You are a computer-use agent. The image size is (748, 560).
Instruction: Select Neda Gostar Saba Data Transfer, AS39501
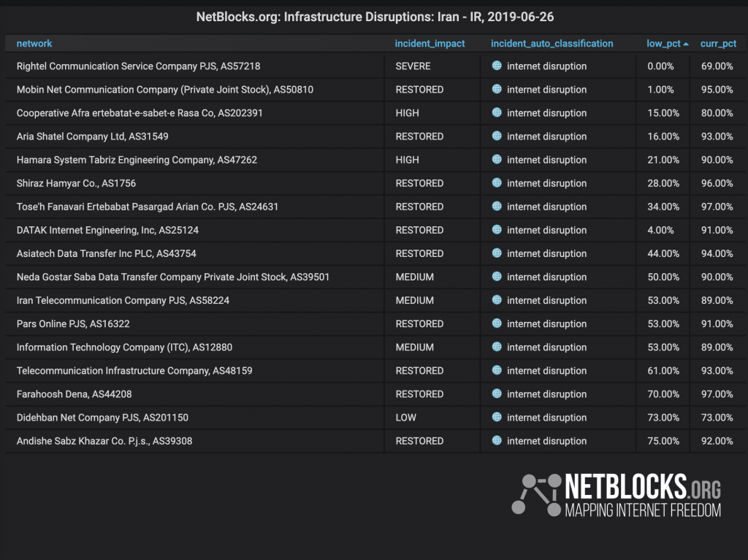[173, 277]
